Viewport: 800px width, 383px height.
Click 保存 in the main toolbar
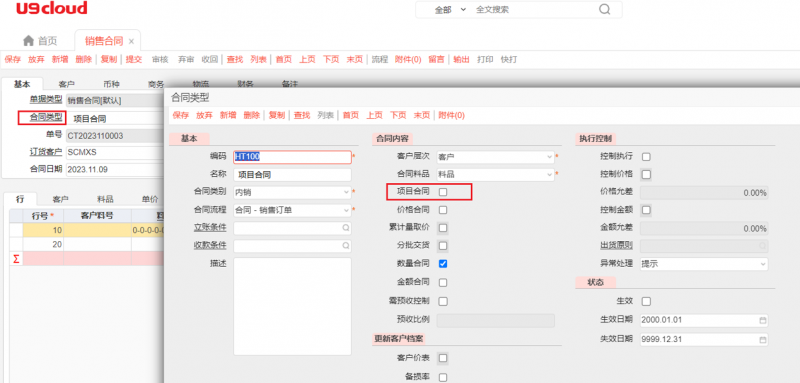[x=13, y=60]
